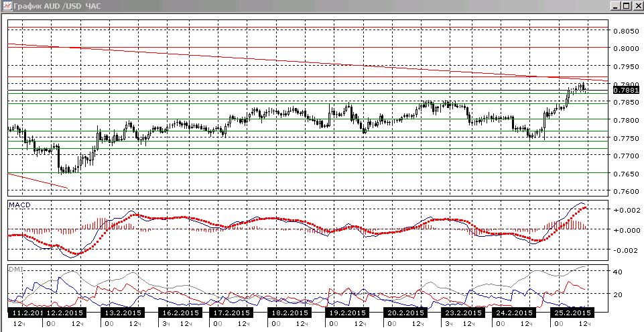Click the chart icon in title bar
The image size is (644, 332).
[x=7, y=6]
